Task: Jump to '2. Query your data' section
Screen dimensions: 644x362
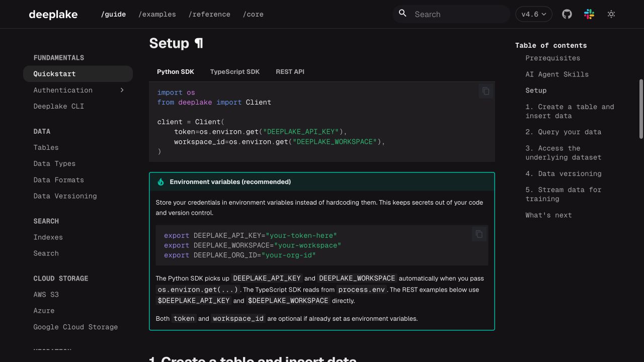Action: [x=563, y=132]
